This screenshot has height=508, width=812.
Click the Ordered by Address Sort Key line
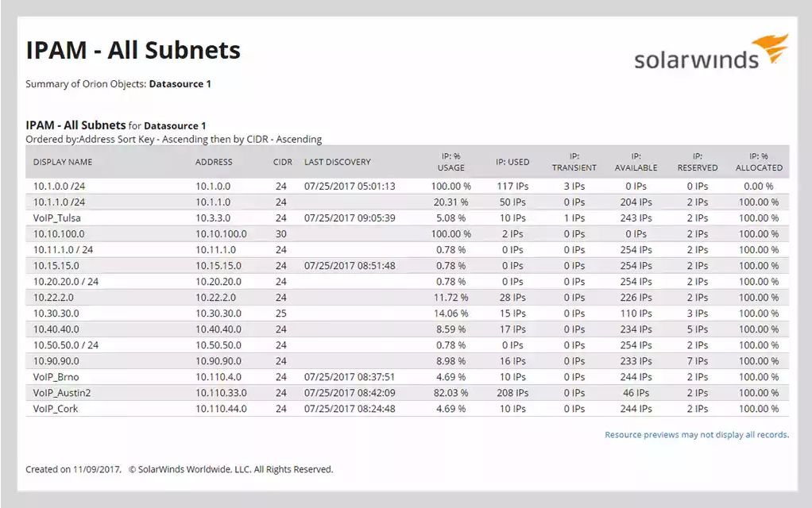(x=173, y=140)
